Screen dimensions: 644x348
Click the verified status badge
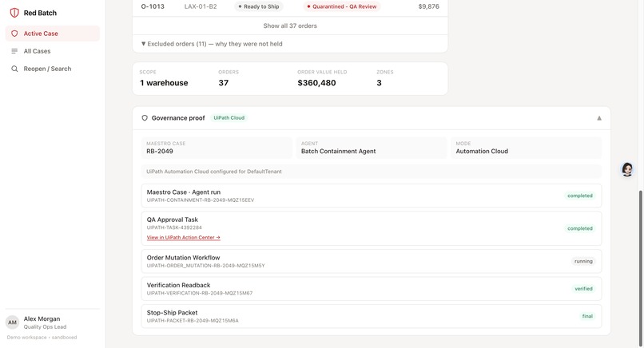(583, 289)
